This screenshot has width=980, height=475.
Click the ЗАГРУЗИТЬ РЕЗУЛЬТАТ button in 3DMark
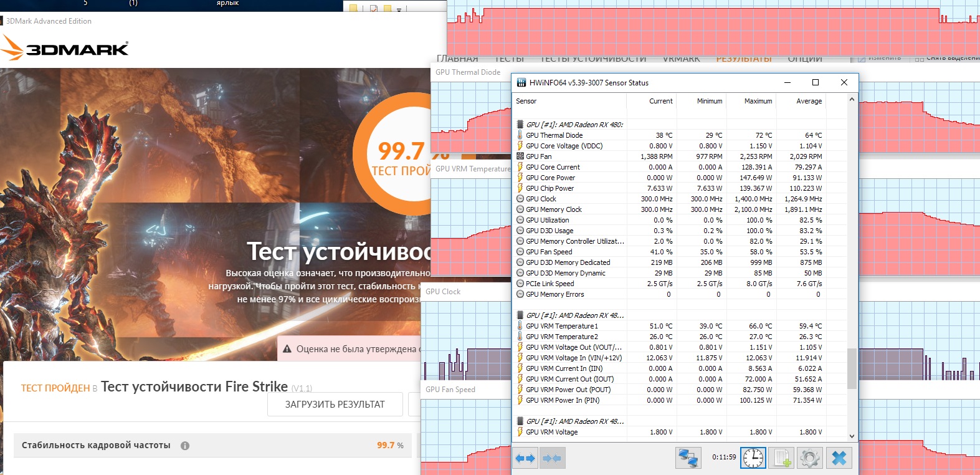(x=335, y=405)
